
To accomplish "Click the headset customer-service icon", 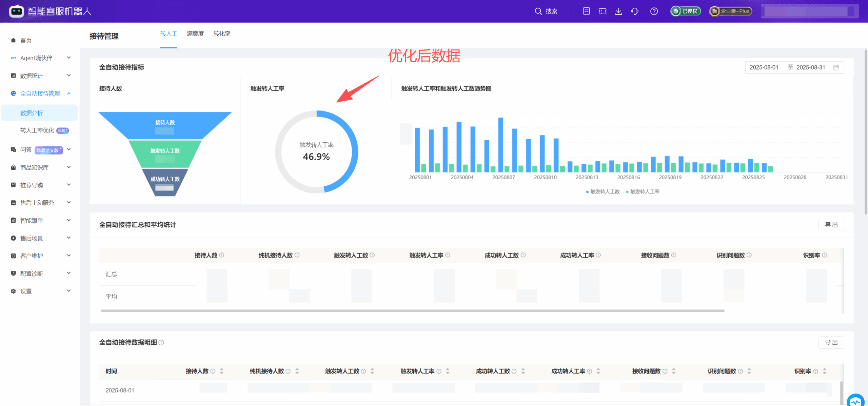I will coord(635,11).
